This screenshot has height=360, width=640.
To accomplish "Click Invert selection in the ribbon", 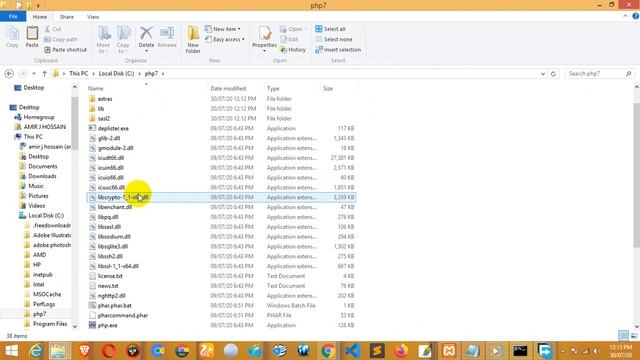I will [x=338, y=49].
